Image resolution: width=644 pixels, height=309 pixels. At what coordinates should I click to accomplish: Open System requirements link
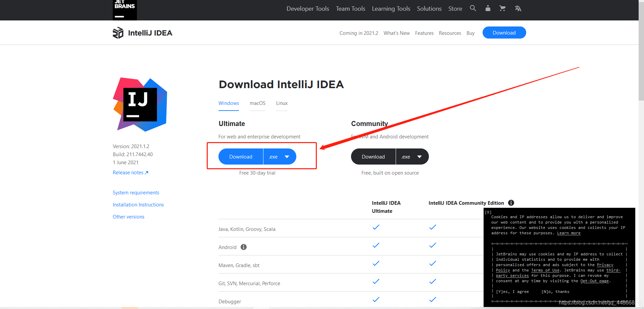point(136,193)
